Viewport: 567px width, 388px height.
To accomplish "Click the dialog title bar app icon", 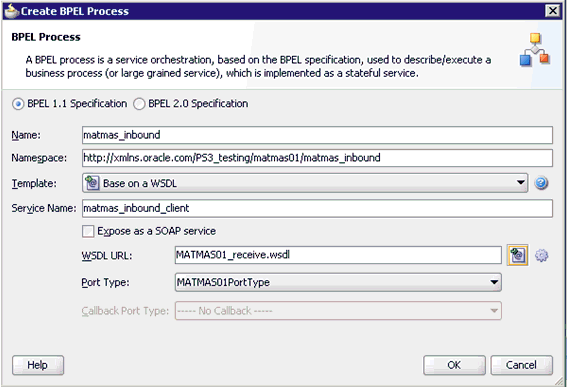I will [x=11, y=11].
